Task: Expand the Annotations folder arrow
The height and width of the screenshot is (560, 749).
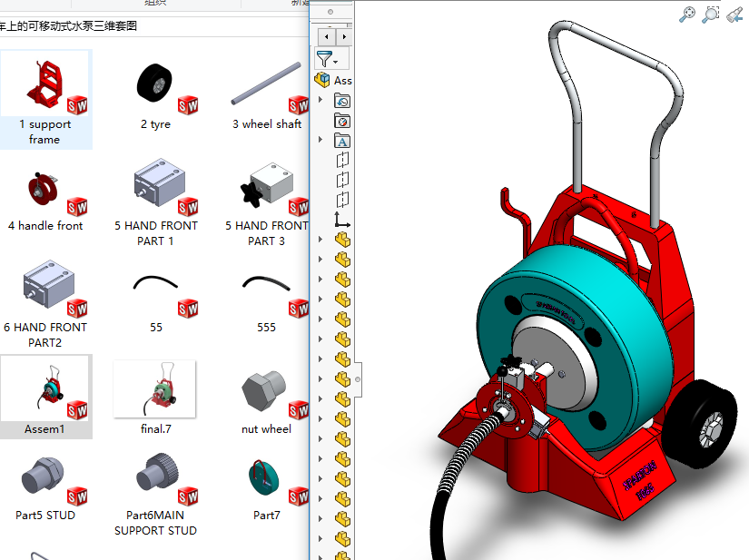Action: (320, 140)
